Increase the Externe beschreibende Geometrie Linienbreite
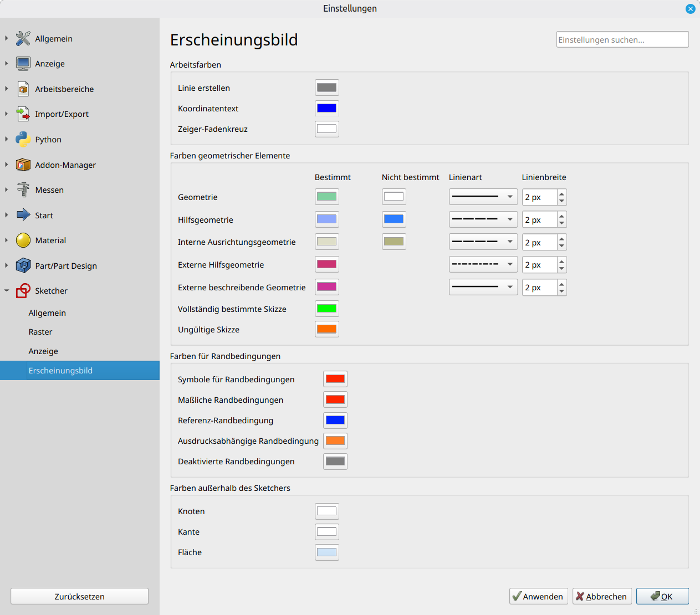 point(562,284)
